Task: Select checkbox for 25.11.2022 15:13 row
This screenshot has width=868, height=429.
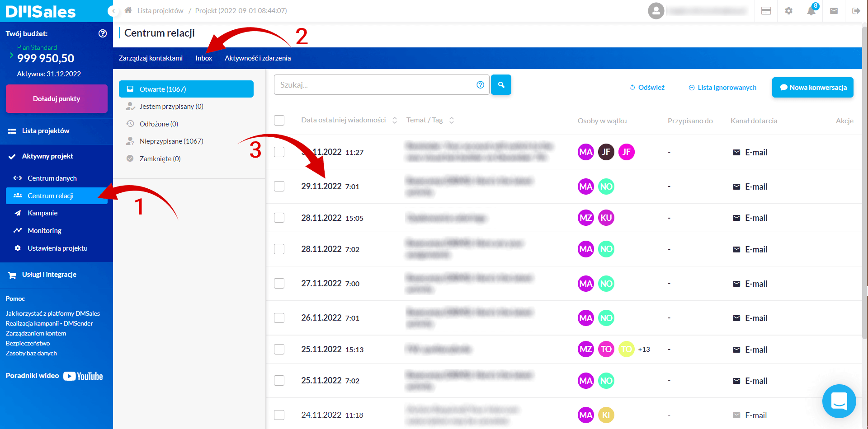Action: click(279, 350)
